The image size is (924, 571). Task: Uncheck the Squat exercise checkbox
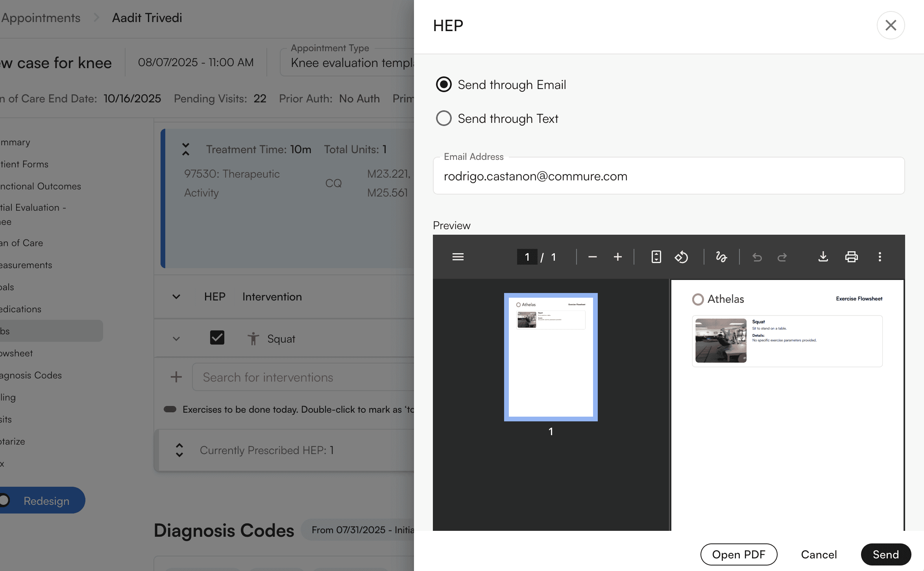pyautogui.click(x=217, y=338)
